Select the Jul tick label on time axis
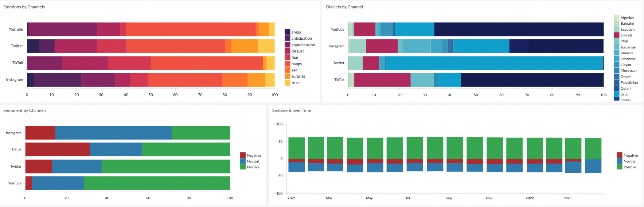 coord(407,198)
